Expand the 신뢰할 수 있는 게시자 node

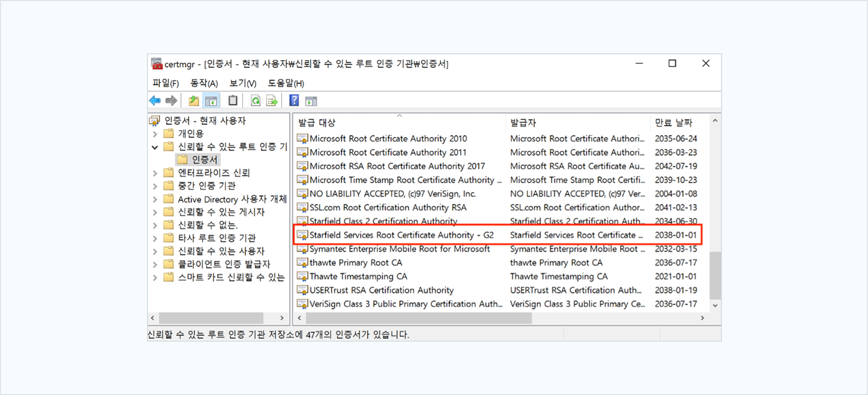pos(155,212)
